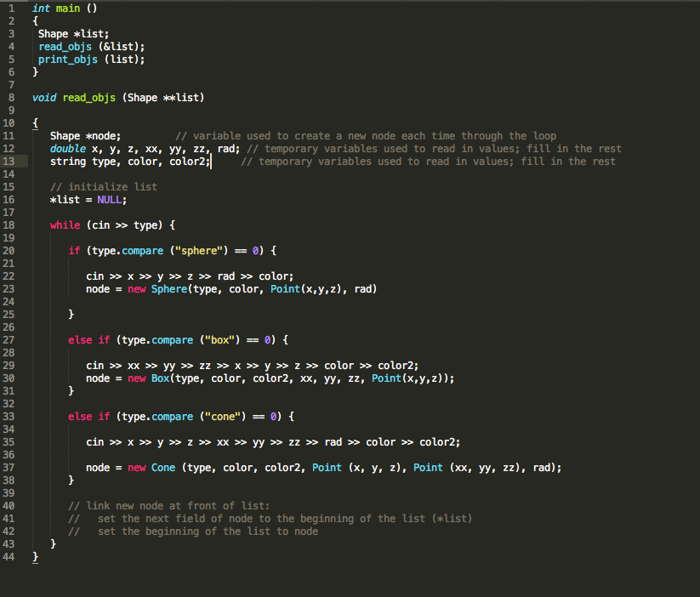Click comment 'set the beginning of the list to node'

208,532
